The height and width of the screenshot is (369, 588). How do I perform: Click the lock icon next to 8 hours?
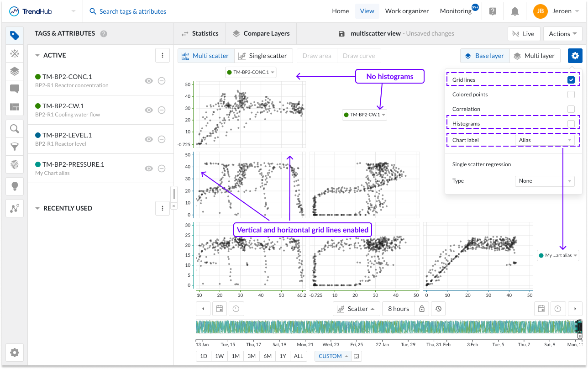[422, 309]
